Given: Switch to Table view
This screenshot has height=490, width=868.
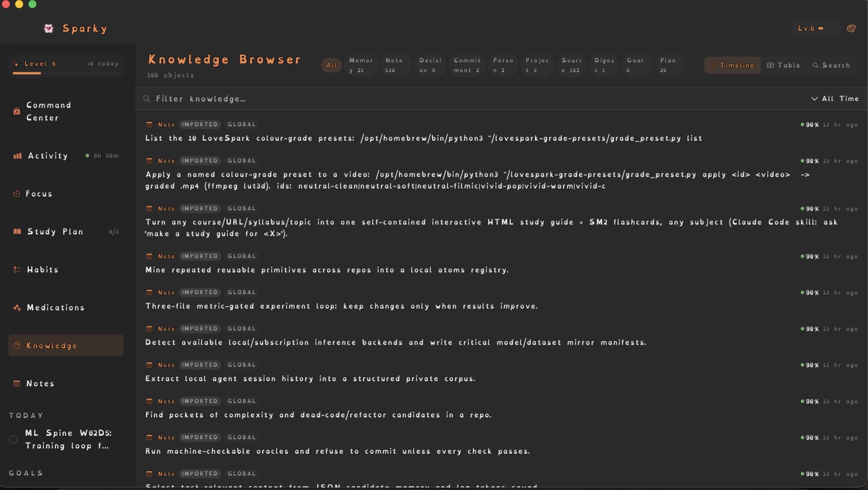Looking at the screenshot, I should [x=783, y=65].
